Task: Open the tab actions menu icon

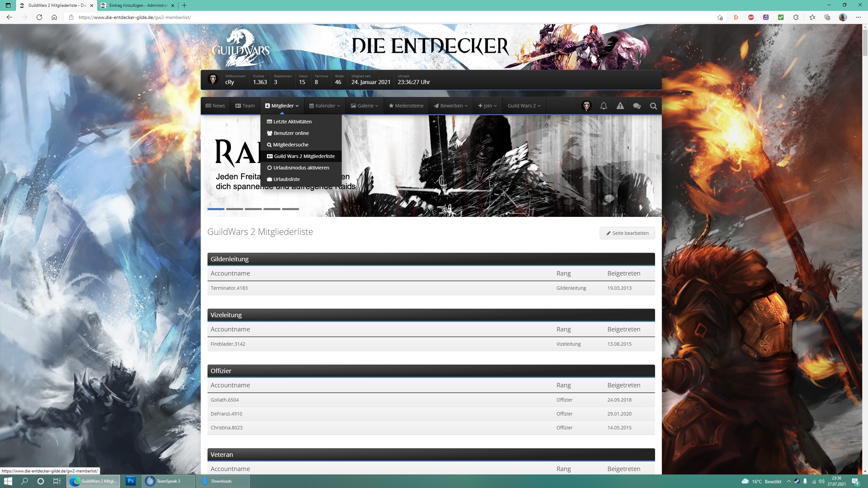Action: tap(8, 5)
